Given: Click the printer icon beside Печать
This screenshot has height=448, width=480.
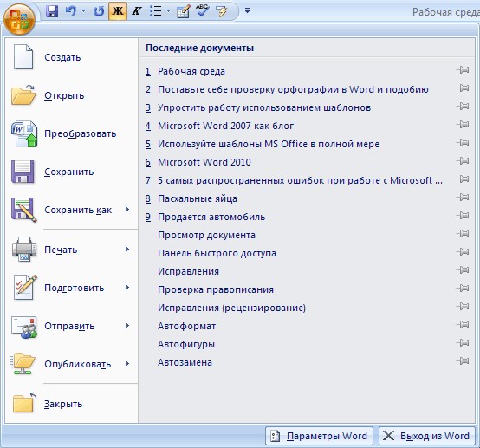Looking at the screenshot, I should (24, 250).
